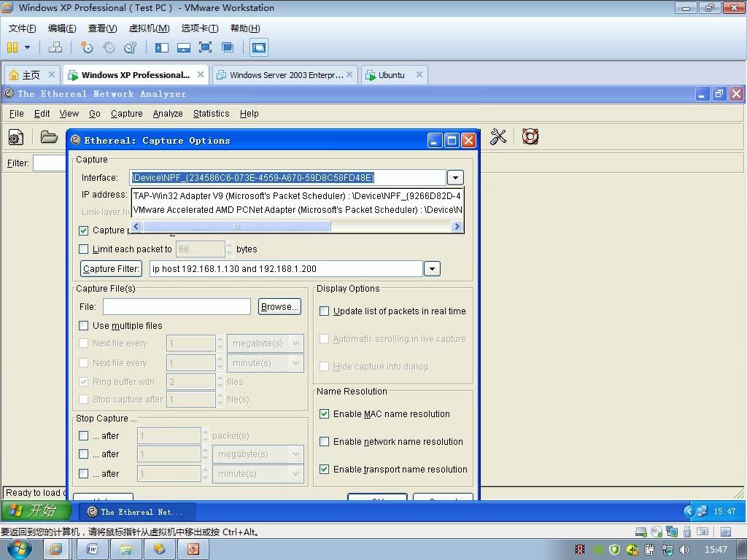The height and width of the screenshot is (560, 747).
Task: Open Ethereal Statistics menu
Action: coord(211,113)
